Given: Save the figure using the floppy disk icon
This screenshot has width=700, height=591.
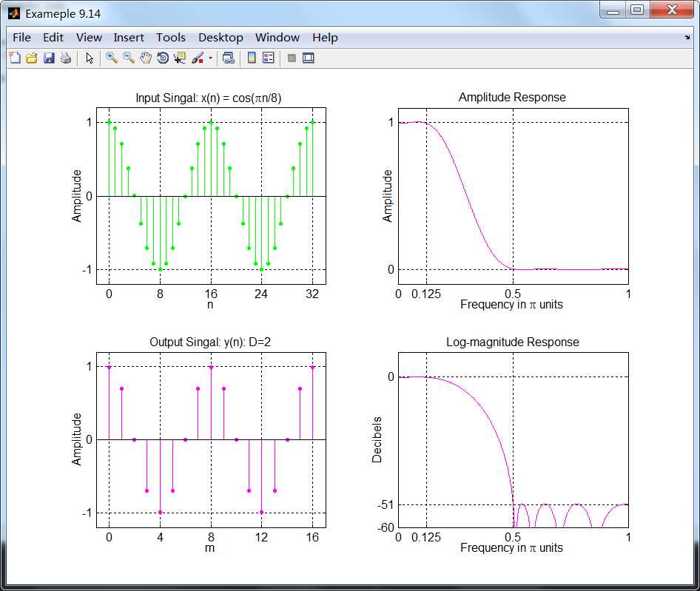Looking at the screenshot, I should pyautogui.click(x=49, y=58).
